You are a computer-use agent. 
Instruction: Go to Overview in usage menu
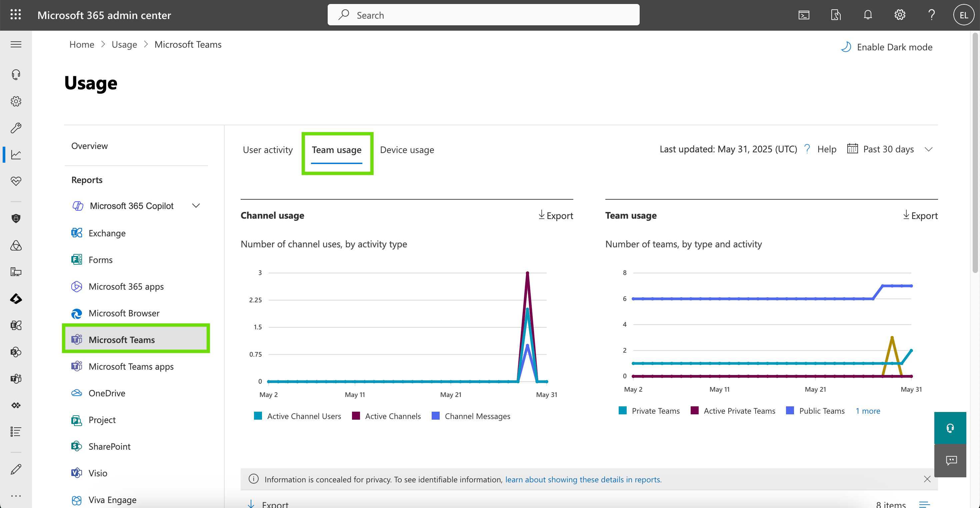[x=89, y=146]
